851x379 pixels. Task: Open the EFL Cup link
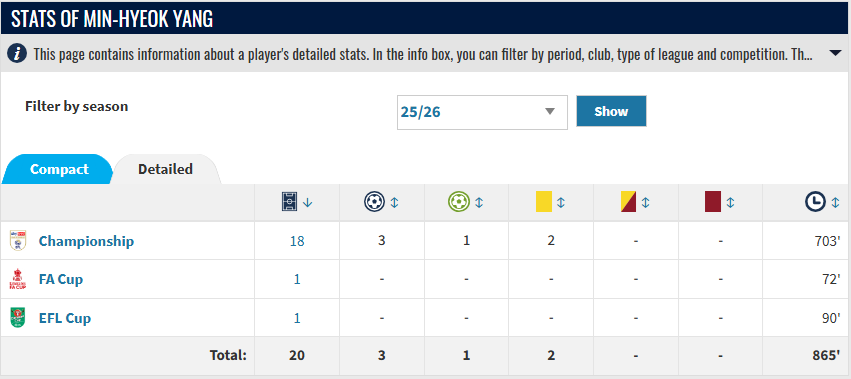tap(65, 318)
